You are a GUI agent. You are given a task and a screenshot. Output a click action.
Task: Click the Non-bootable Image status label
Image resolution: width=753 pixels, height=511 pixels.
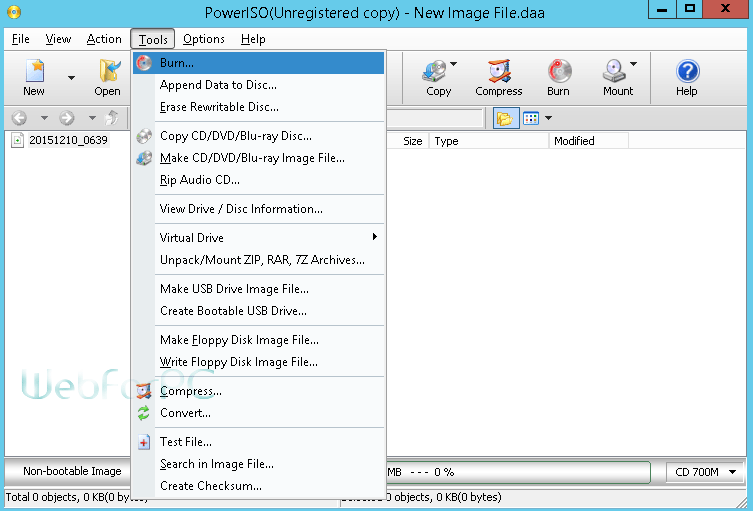click(72, 471)
